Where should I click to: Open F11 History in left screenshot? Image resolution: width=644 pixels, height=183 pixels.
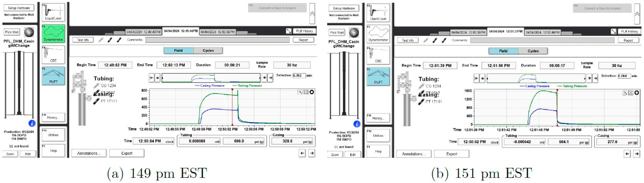[x=53, y=117]
